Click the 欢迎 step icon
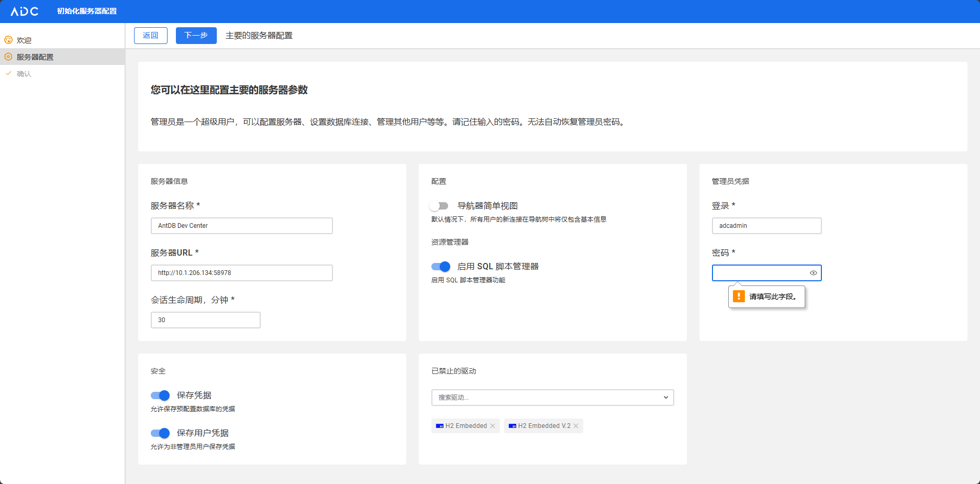Image resolution: width=980 pixels, height=484 pixels. tap(8, 40)
